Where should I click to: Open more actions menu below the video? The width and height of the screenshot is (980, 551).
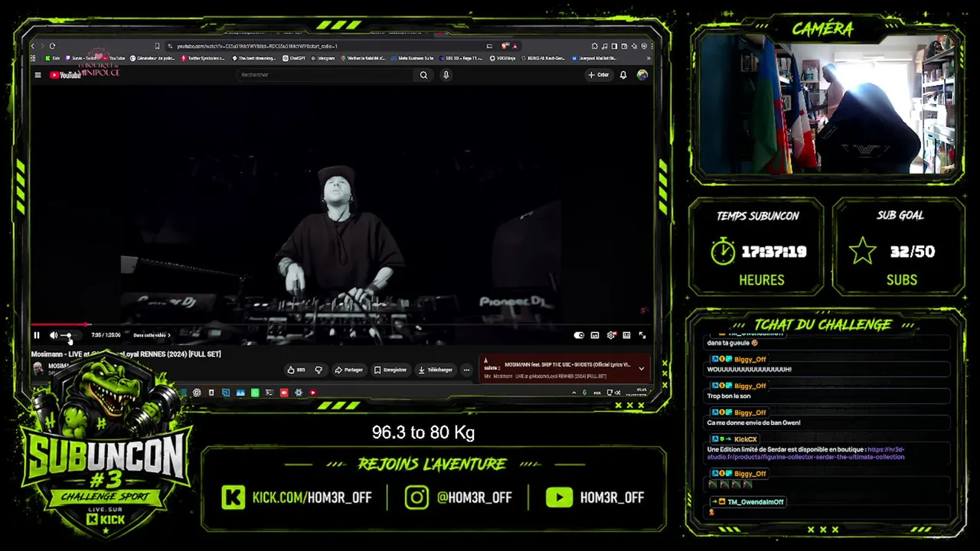(x=466, y=370)
